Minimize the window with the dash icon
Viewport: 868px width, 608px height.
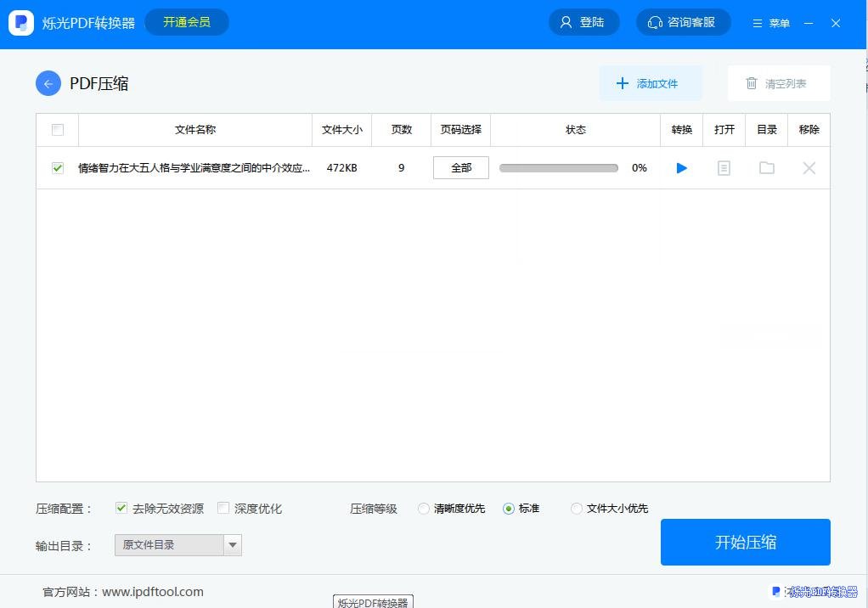point(809,23)
